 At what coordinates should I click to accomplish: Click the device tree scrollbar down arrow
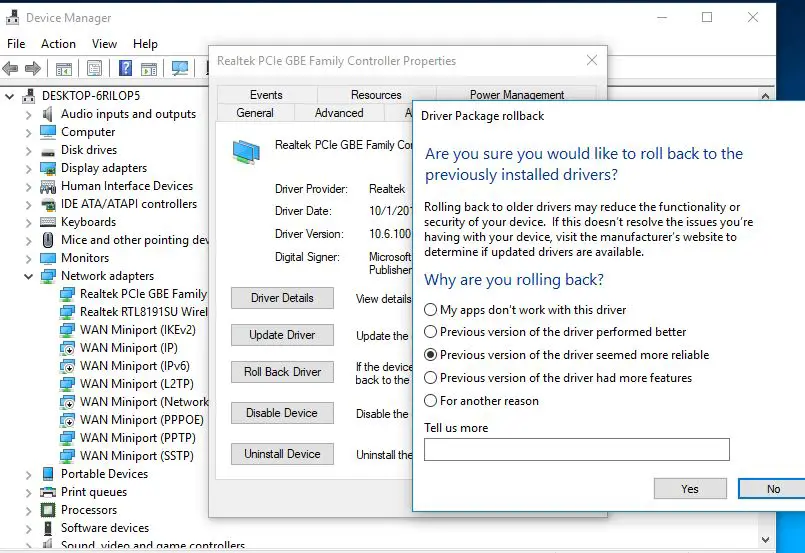coord(765,540)
